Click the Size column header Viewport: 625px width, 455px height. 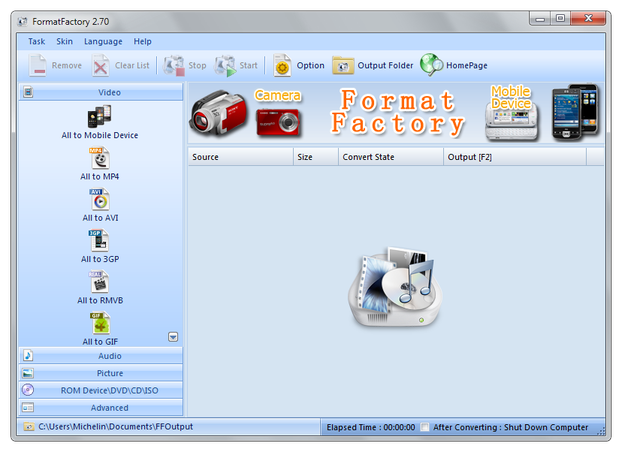[316, 157]
